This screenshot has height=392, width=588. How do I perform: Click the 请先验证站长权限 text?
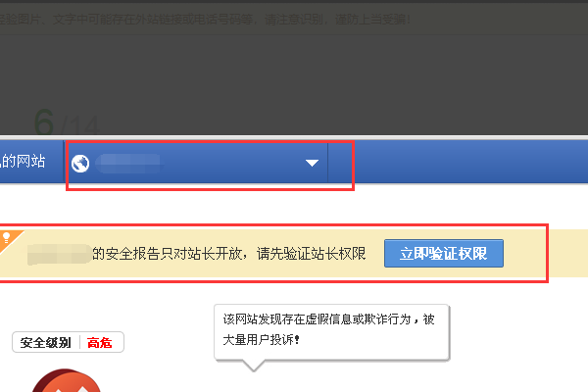click(x=311, y=254)
